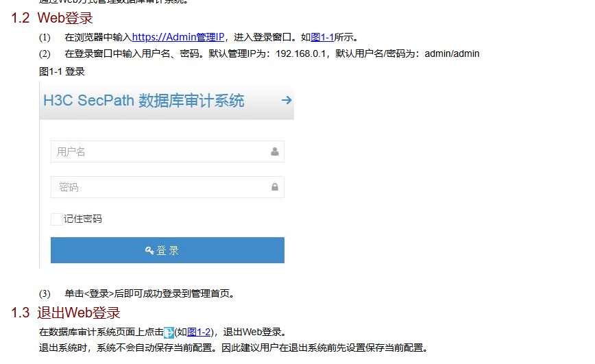Tick the 记住密码 checkbox

click(56, 219)
